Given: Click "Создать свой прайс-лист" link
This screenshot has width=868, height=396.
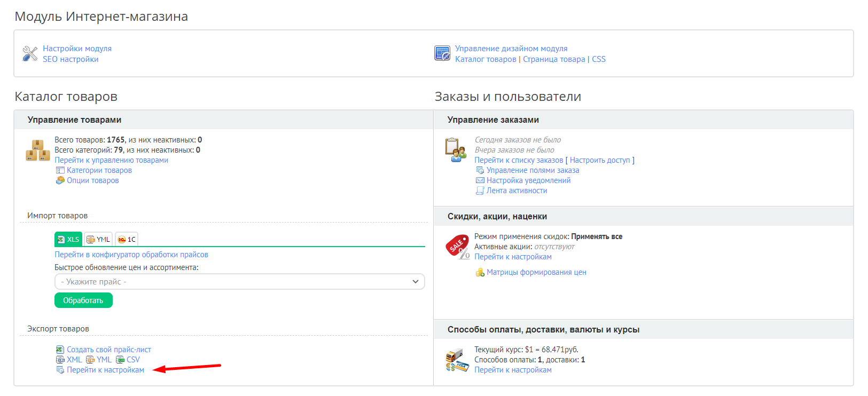Looking at the screenshot, I should [109, 350].
